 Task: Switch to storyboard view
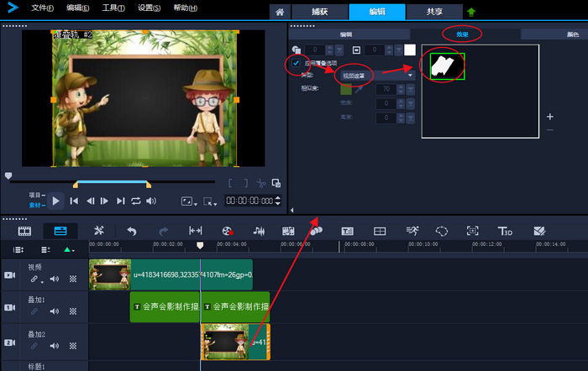click(x=24, y=231)
